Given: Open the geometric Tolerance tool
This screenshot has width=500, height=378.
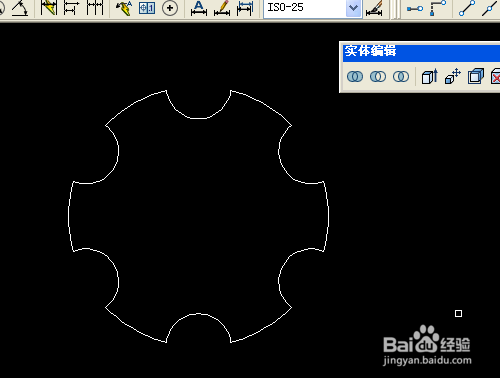Looking at the screenshot, I should [x=147, y=8].
